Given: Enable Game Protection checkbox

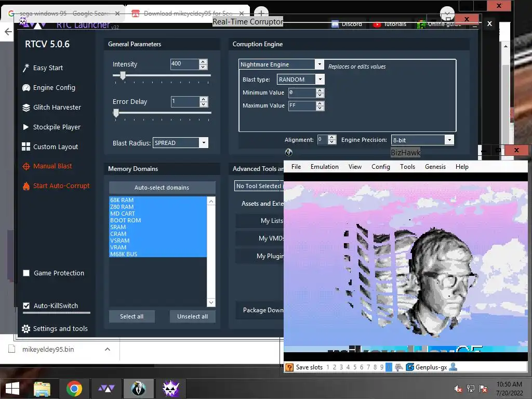Looking at the screenshot, I should click(26, 273).
